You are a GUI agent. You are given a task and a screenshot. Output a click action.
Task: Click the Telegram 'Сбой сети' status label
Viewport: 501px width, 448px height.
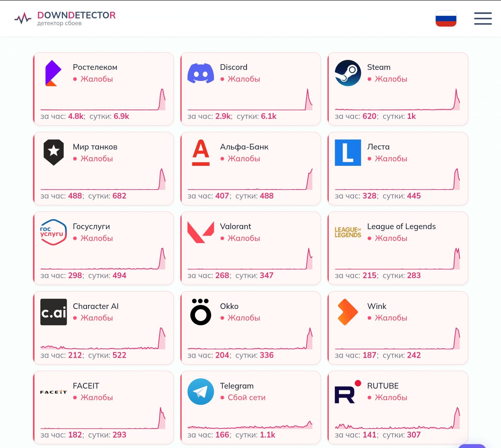(246, 398)
